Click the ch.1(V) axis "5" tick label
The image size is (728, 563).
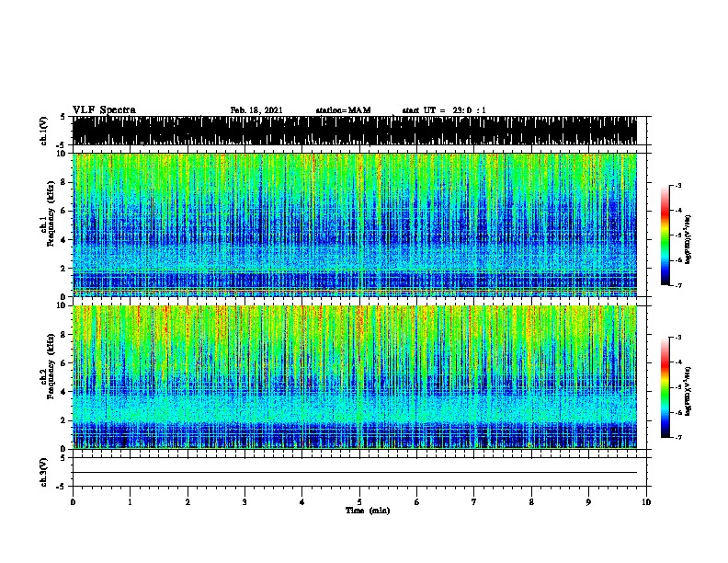click(x=63, y=117)
